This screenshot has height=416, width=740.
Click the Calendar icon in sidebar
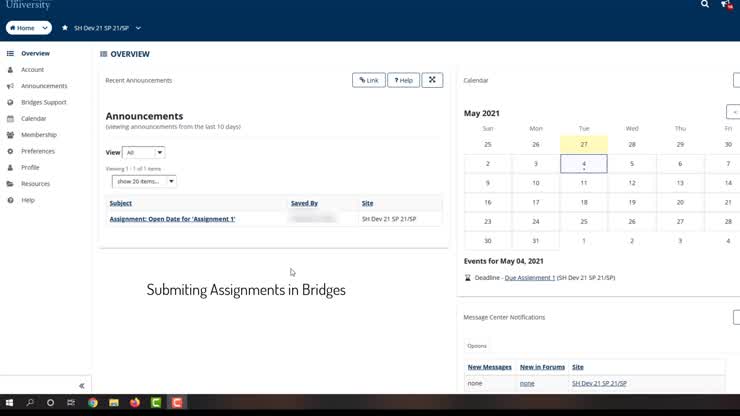pos(10,119)
